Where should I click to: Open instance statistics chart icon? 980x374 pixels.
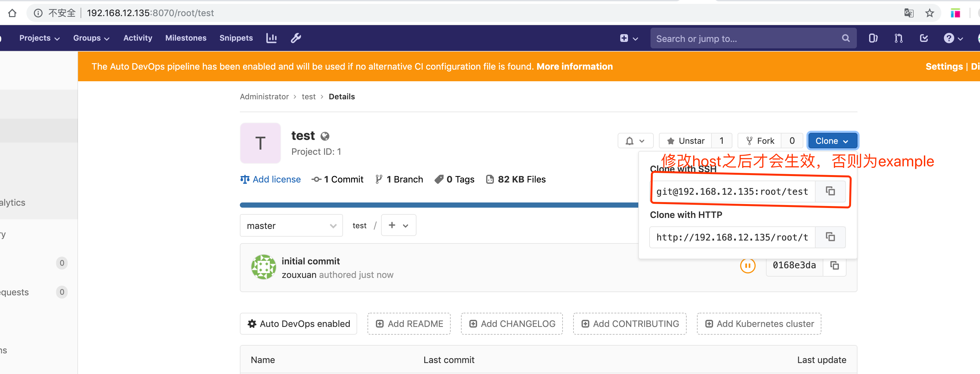(271, 38)
